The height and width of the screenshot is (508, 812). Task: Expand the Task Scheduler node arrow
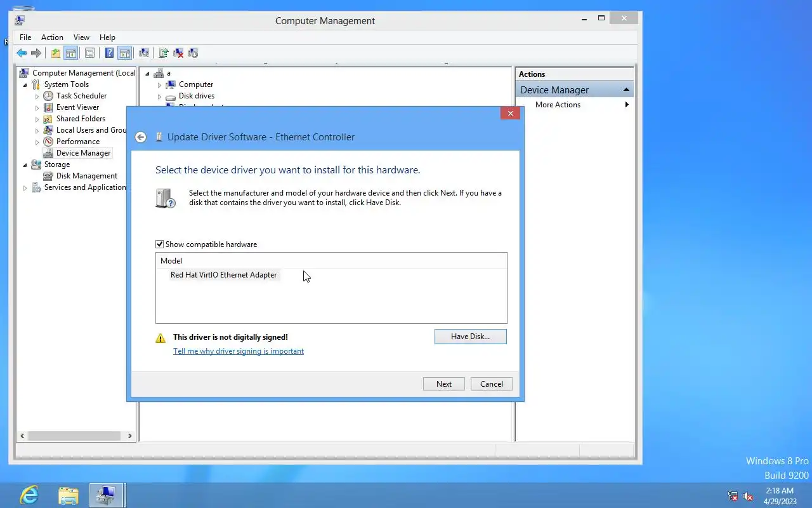click(37, 96)
